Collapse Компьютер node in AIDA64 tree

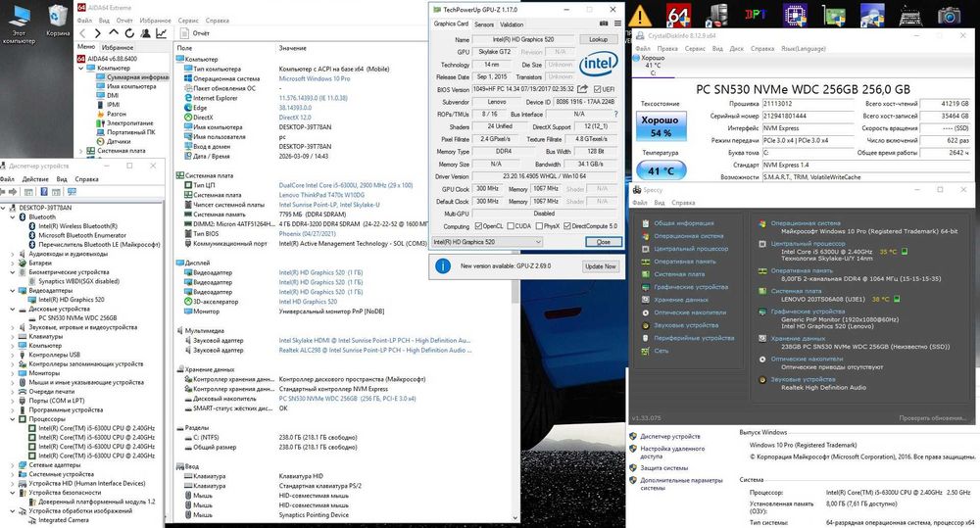80,69
